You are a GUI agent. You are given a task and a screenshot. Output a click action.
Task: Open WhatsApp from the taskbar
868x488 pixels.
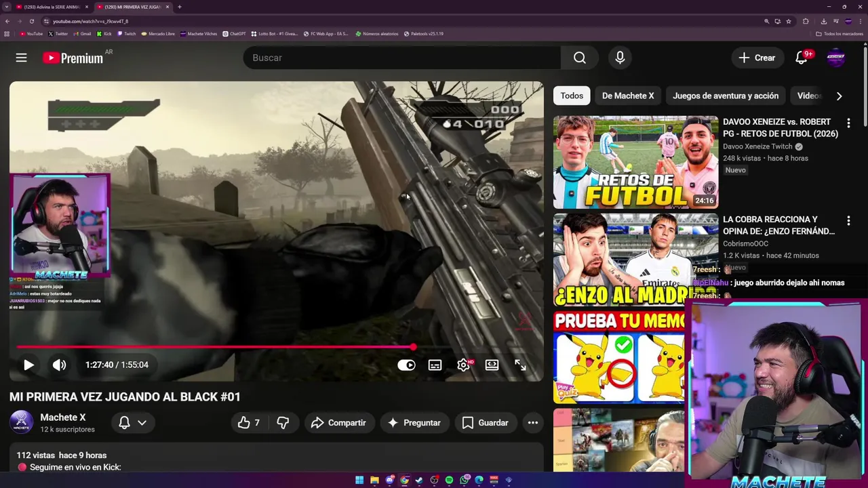pyautogui.click(x=464, y=480)
